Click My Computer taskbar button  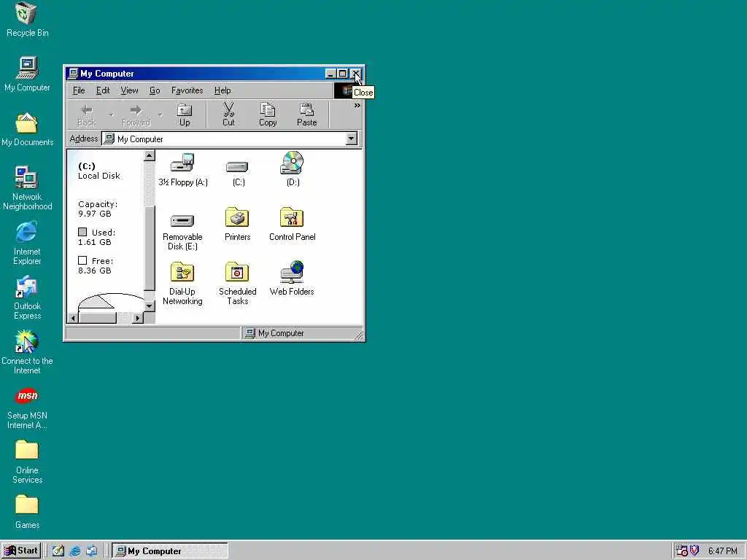170,551
